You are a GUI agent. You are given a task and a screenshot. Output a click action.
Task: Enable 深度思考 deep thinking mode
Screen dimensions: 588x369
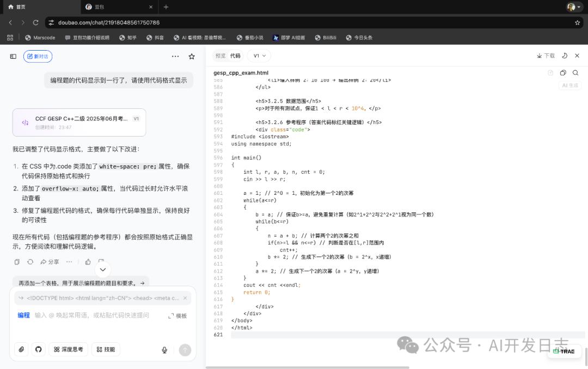68,350
